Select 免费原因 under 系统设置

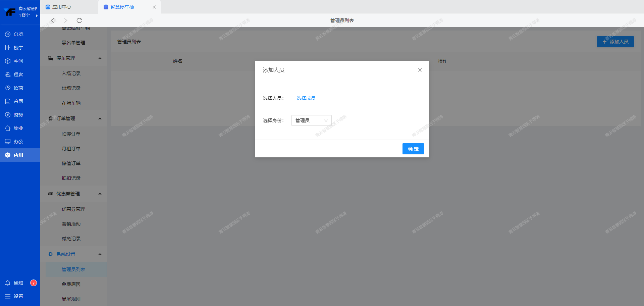[x=71, y=284]
